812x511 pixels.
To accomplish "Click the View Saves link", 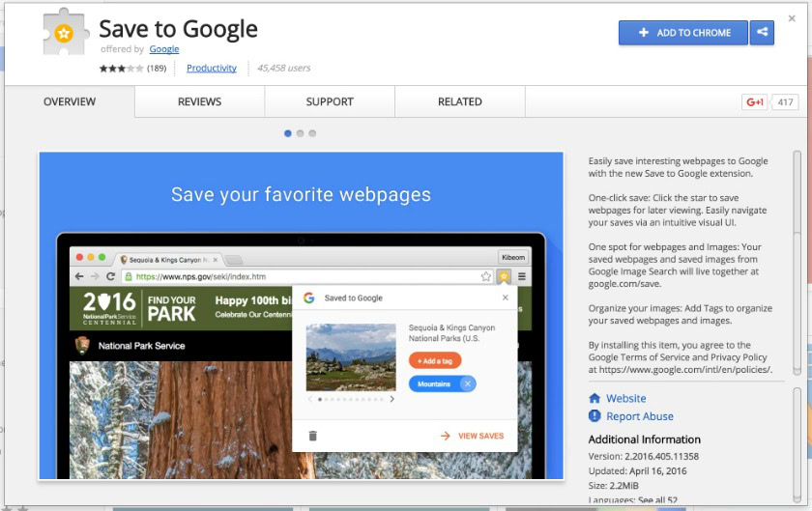I will click(480, 436).
